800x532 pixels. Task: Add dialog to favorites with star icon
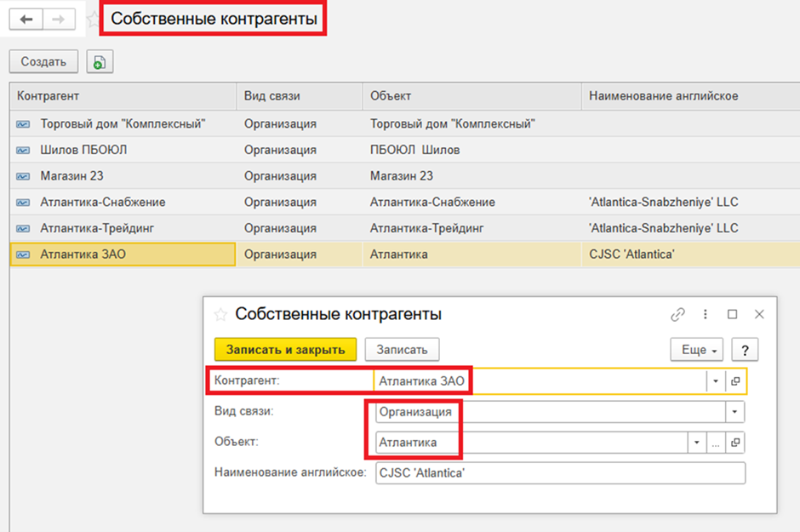220,315
